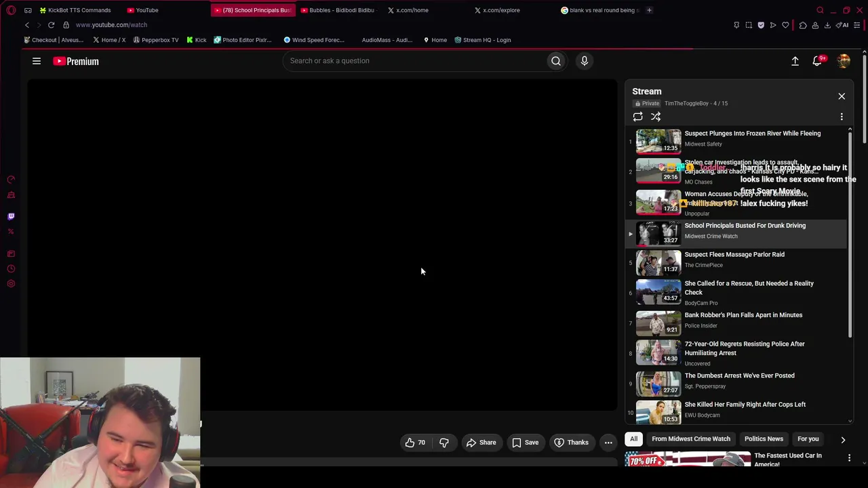Send Thanks to the creator
The image size is (868, 488).
point(571,443)
